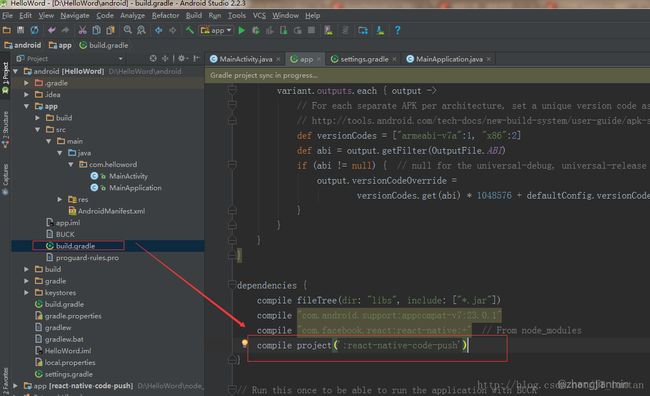
Task: Expand the .gradle folder
Action: [x=27, y=83]
